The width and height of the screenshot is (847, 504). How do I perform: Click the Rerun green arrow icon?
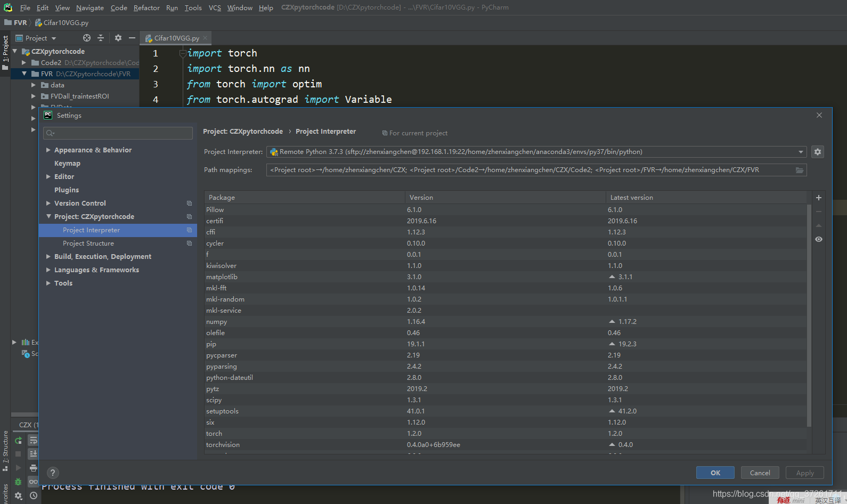point(18,440)
